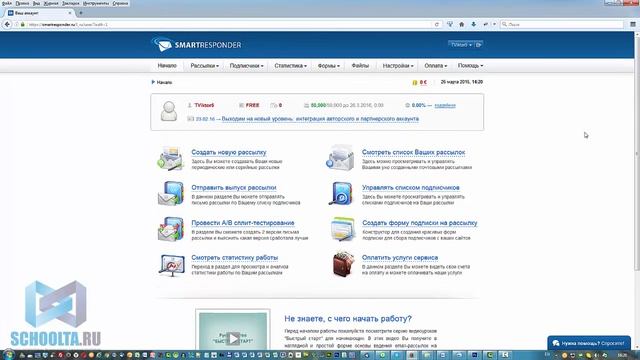Click the browser back arrow button
Image resolution: width=640 pixels, height=360 pixels.
pos(7,24)
